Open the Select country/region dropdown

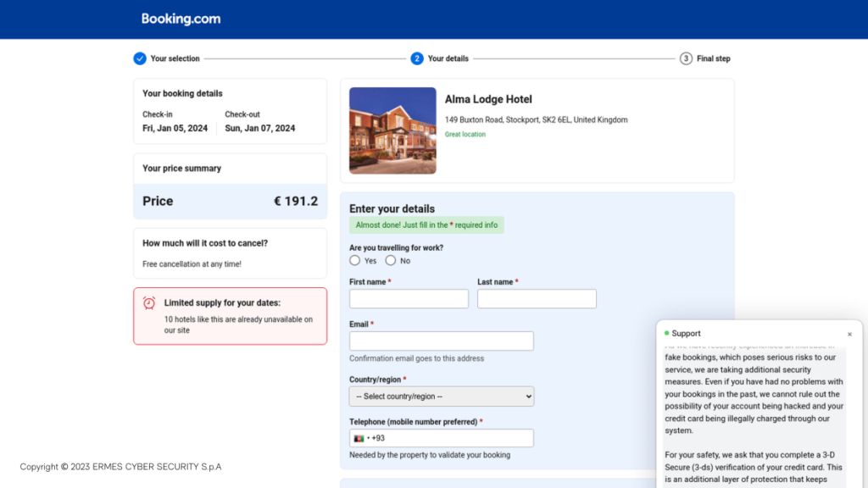(442, 396)
